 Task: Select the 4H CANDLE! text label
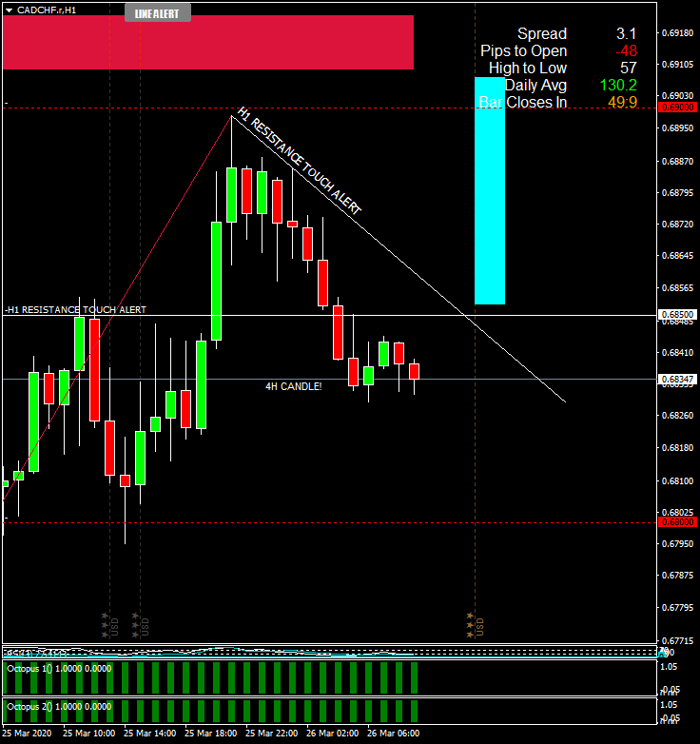[294, 386]
